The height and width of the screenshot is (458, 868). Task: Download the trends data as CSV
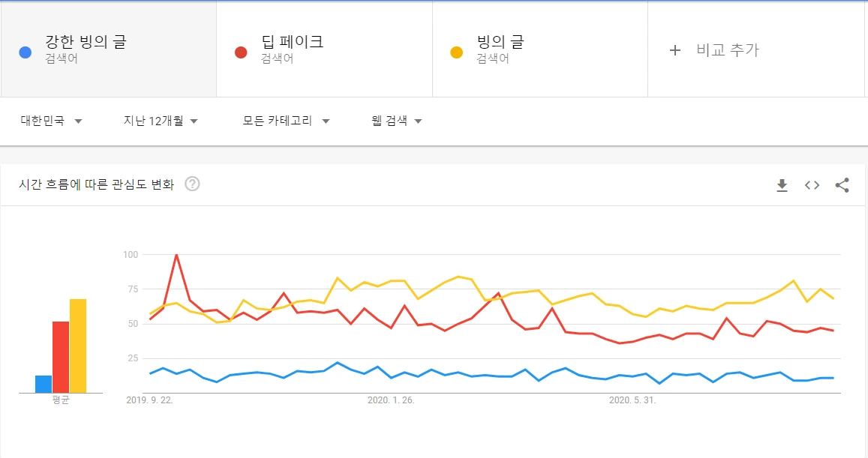[x=781, y=184]
